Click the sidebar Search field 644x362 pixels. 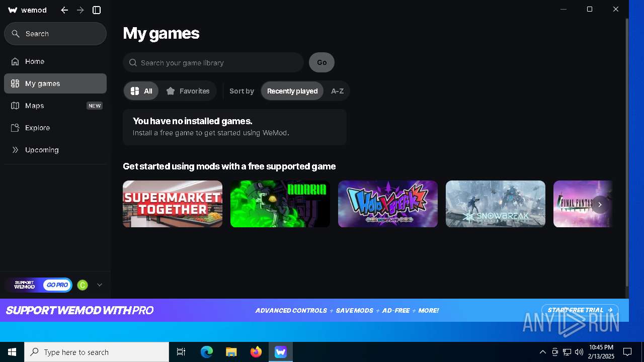coord(55,34)
